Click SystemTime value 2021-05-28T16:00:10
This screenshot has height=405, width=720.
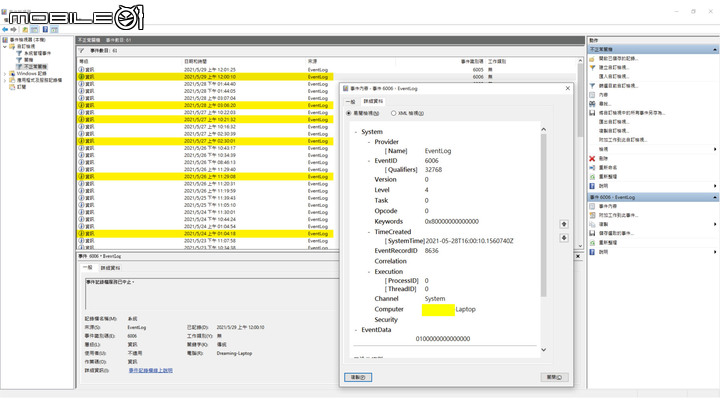click(x=469, y=241)
